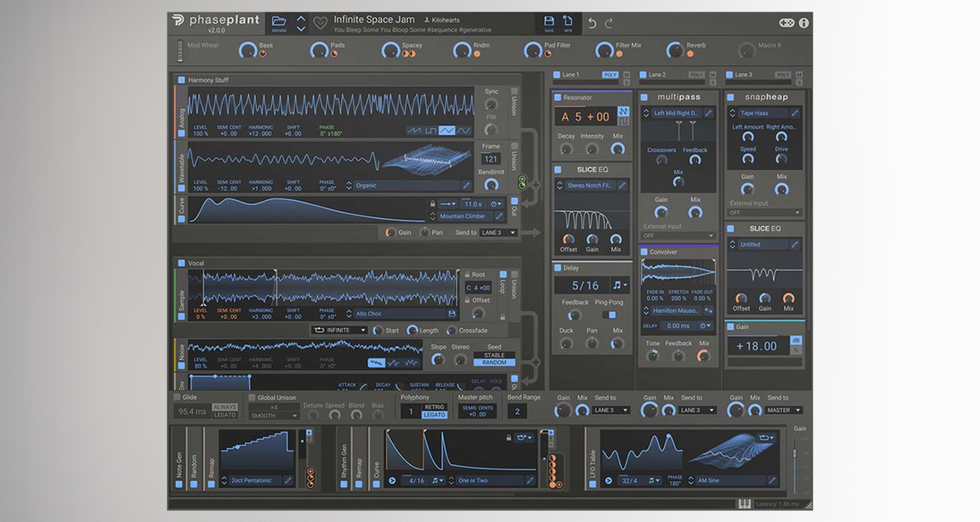Enable the Glide checkbox
Image resolution: width=980 pixels, height=522 pixels.
coord(177,397)
